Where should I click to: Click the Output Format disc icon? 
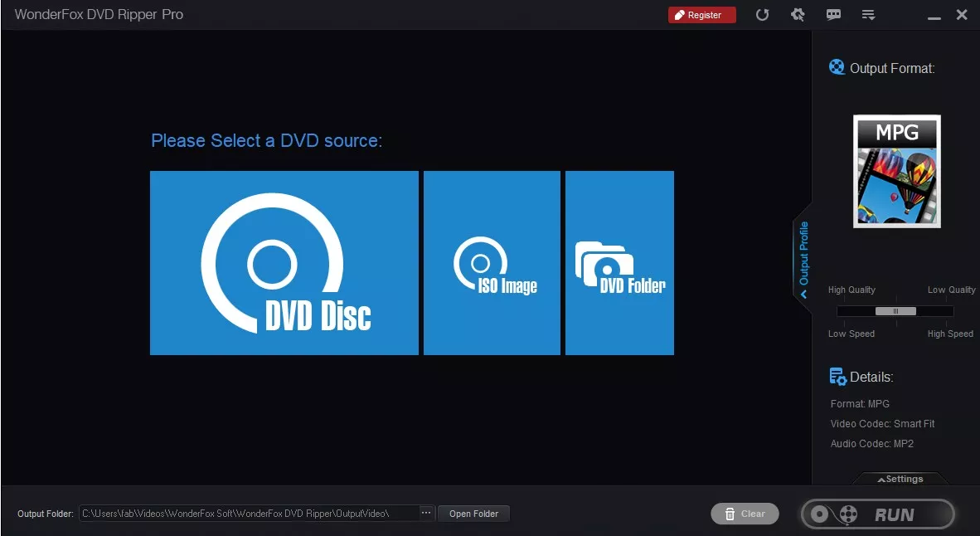pyautogui.click(x=836, y=67)
